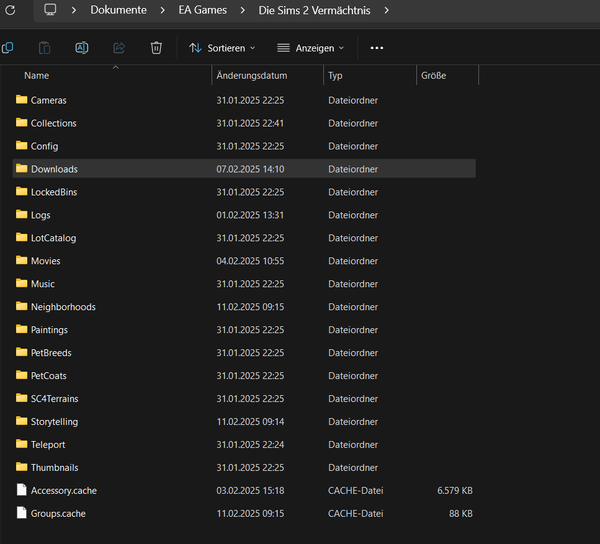
Task: Click the Groups.cache file name
Action: 58,514
